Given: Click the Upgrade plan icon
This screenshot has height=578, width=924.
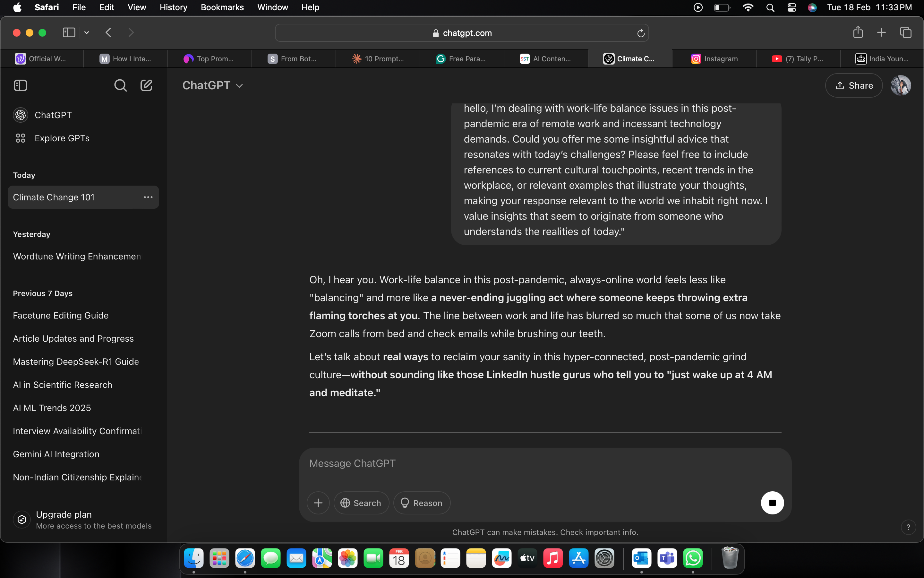Looking at the screenshot, I should [x=22, y=520].
